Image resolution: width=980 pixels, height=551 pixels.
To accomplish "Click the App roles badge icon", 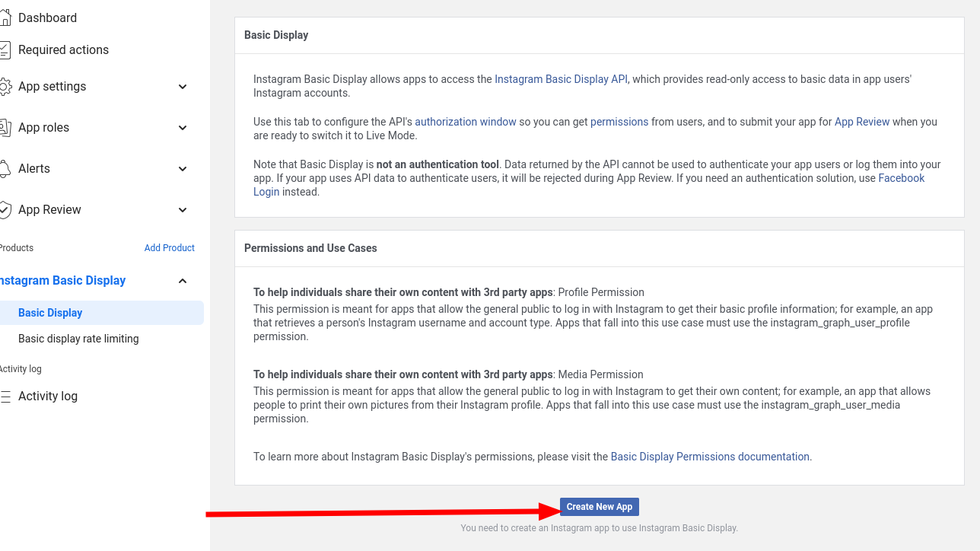I will (5, 128).
